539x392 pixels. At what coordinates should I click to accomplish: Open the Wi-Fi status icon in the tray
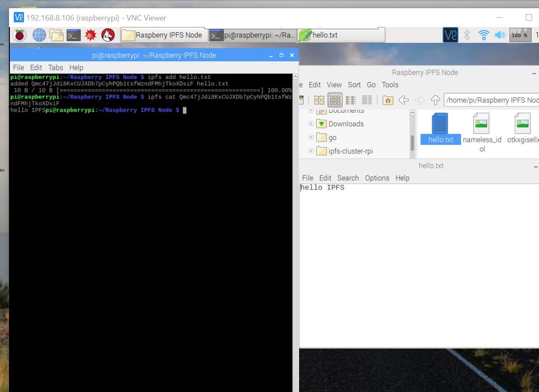tap(483, 36)
